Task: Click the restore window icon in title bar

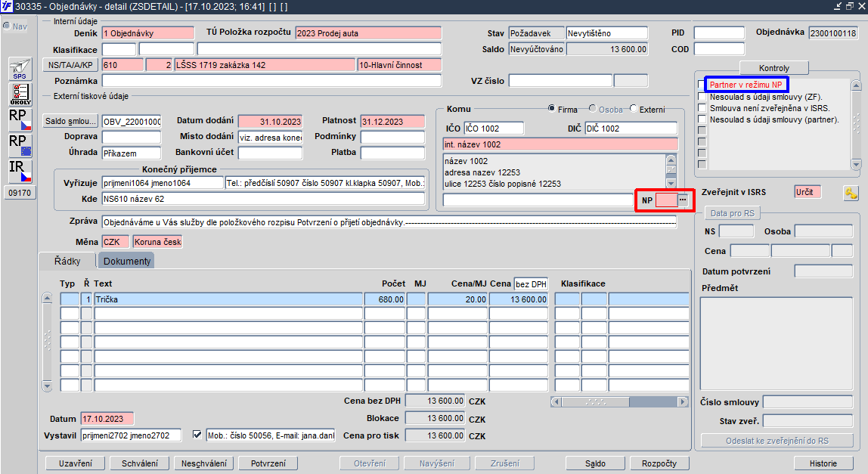Action: click(849, 6)
